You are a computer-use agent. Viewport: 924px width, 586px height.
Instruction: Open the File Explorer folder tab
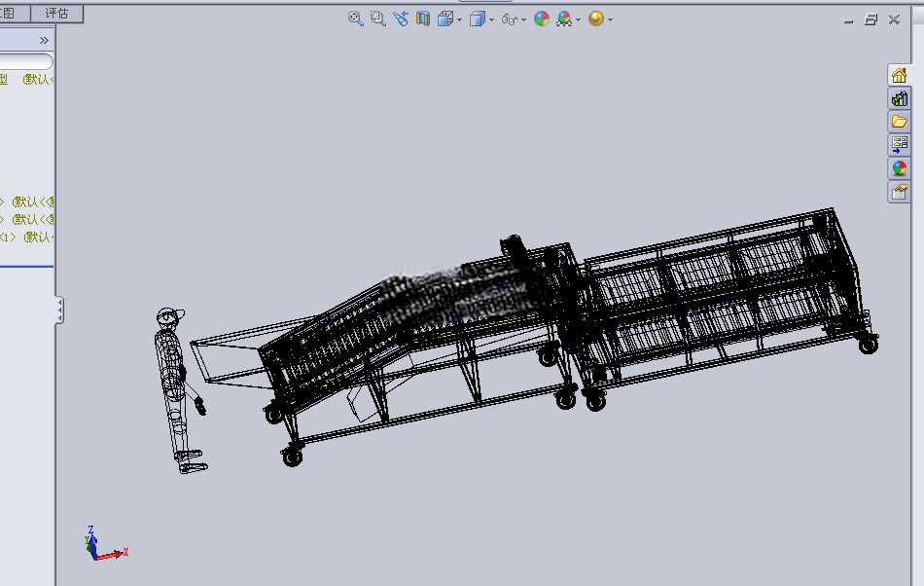click(x=900, y=122)
